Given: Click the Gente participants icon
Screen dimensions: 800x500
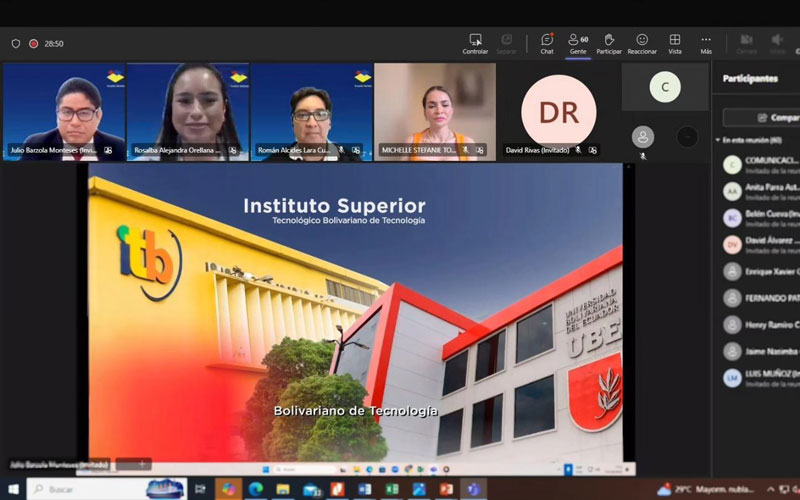Looking at the screenshot, I should coord(577,42).
